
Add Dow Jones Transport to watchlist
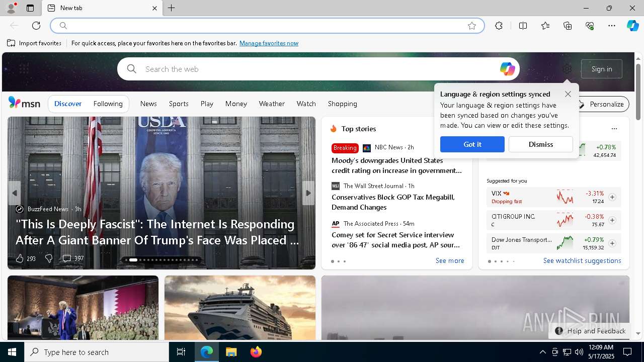[612, 243]
